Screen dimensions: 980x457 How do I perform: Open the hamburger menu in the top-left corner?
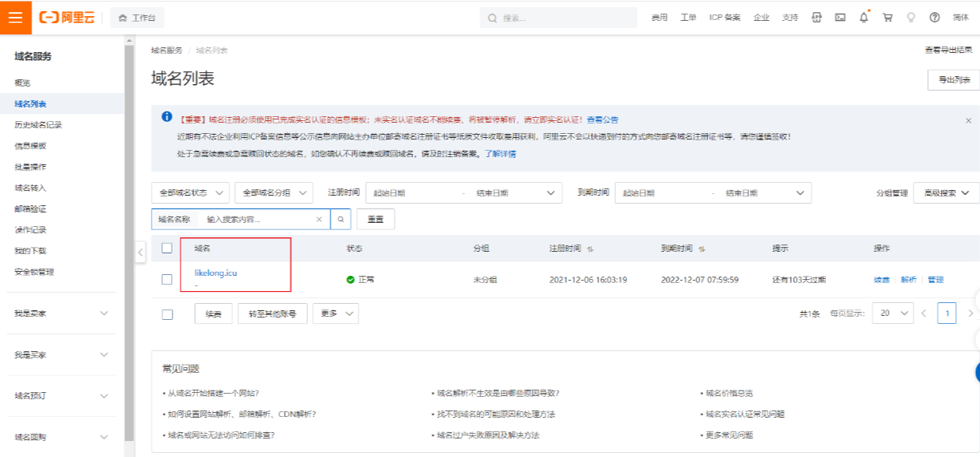click(x=16, y=17)
